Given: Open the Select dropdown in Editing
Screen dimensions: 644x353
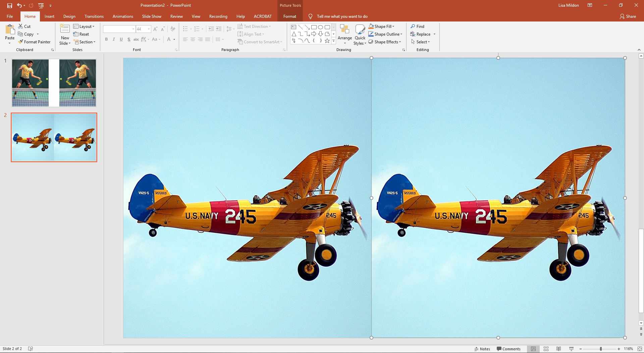Looking at the screenshot, I should [420, 42].
